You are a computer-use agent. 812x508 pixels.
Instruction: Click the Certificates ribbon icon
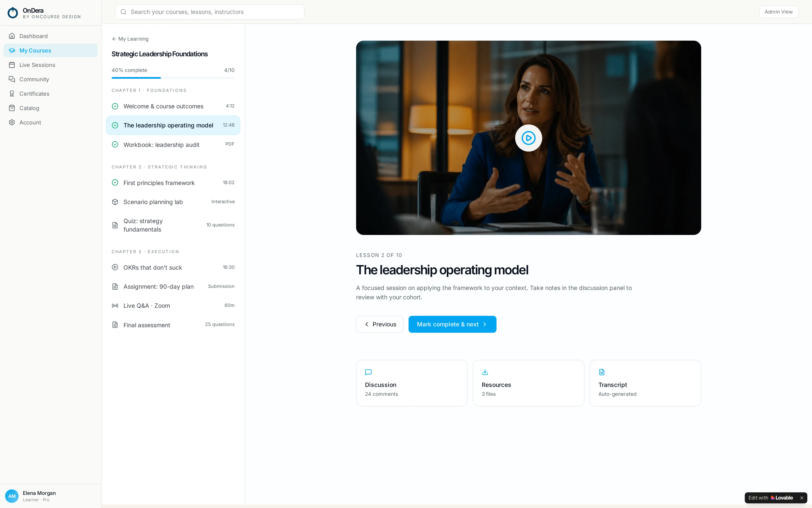(12, 94)
